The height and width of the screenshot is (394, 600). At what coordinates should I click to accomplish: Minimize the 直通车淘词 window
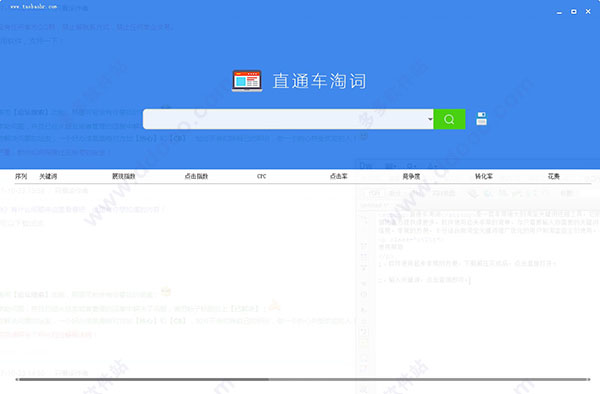[559, 12]
